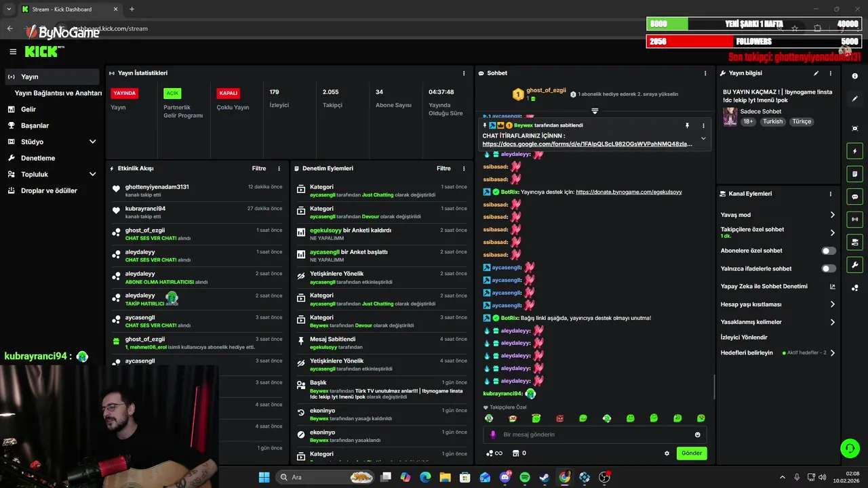This screenshot has width=868, height=488.
Task: Edit stream info with the Yayın bilgisi pencil
Action: pyautogui.click(x=816, y=73)
